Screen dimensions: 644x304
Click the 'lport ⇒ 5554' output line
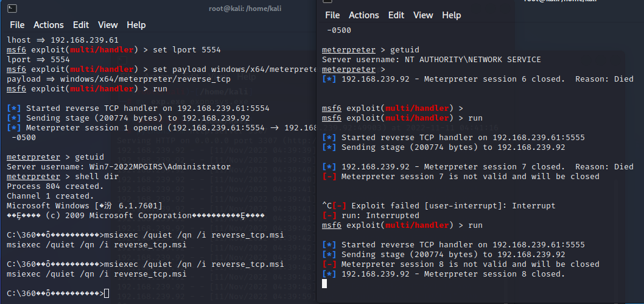(x=38, y=60)
